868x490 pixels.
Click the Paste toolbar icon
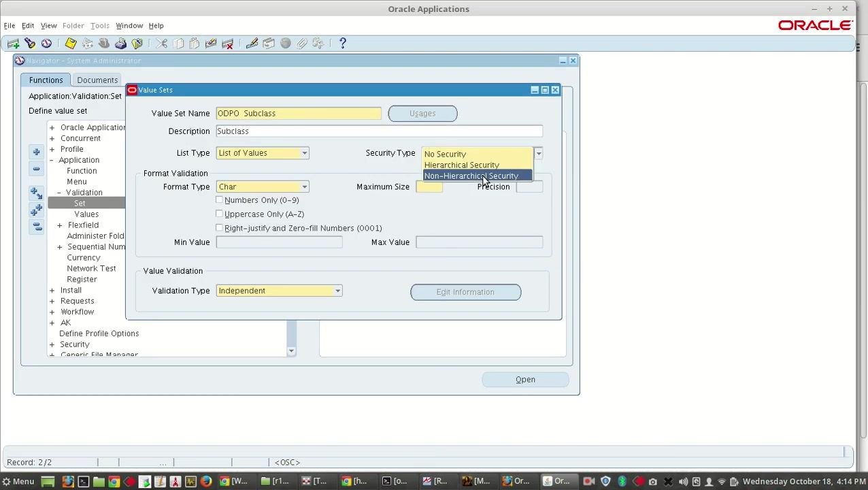point(195,44)
